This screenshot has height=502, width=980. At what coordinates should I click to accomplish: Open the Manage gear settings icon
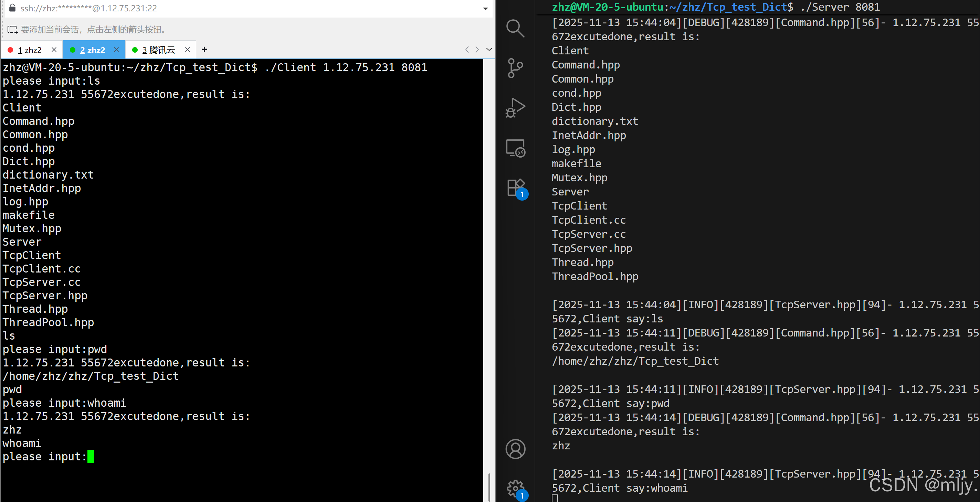[x=515, y=488]
